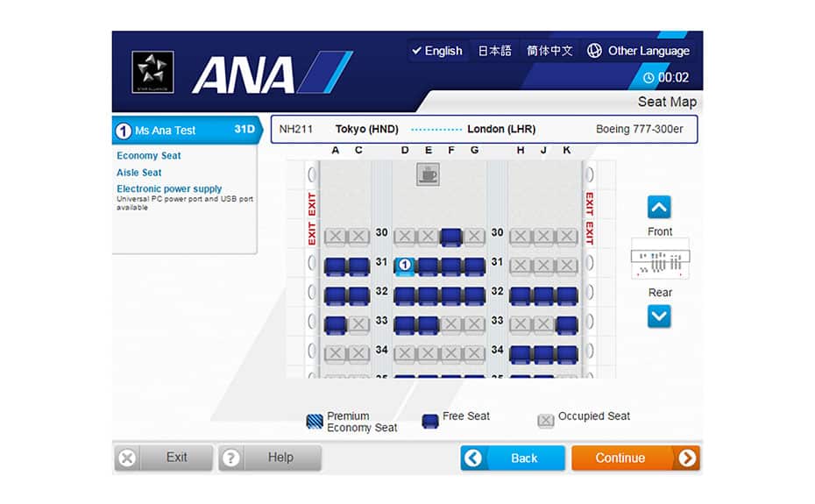Viewport: 815px width, 504px height.
Task: Select middle seat 32F
Action: 450,295
